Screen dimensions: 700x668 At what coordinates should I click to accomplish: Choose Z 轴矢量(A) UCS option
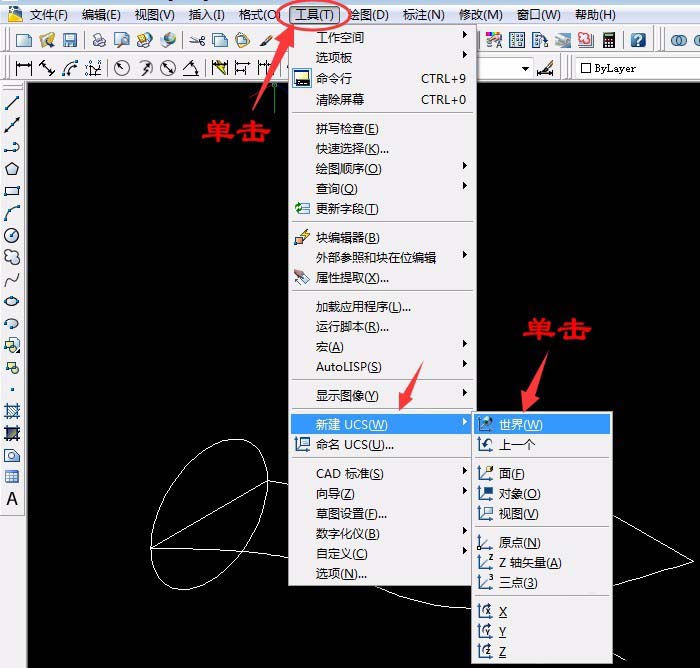click(542, 563)
